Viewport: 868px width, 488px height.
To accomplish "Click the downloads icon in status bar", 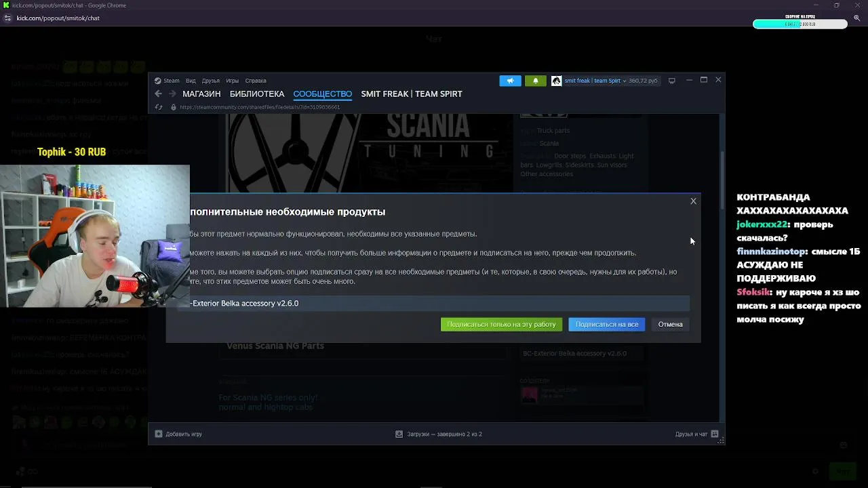I will (x=399, y=434).
